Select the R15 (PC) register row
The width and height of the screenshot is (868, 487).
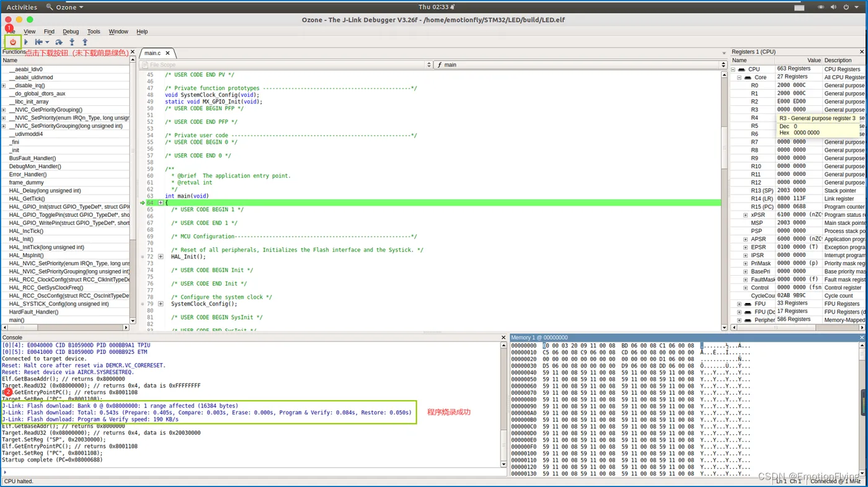pyautogui.click(x=797, y=207)
